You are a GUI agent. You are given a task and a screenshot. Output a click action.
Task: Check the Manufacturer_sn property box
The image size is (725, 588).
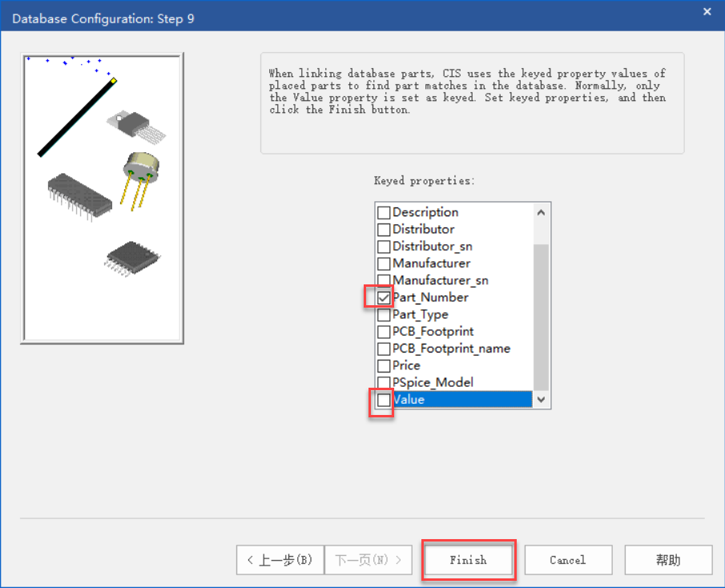(384, 280)
